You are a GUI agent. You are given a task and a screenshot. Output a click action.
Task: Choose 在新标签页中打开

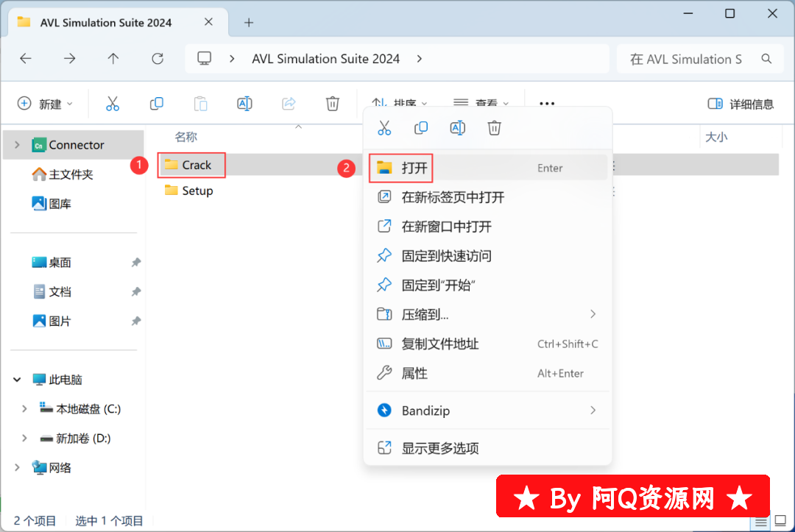[x=487, y=197]
